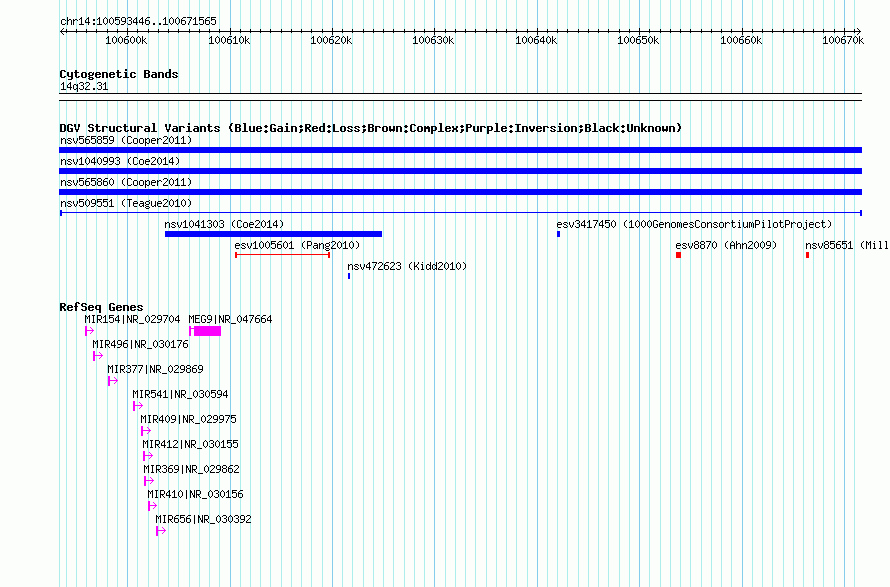The image size is (890, 587).
Task: Open the esv1005601 (Pang2010) label
Action: point(297,245)
